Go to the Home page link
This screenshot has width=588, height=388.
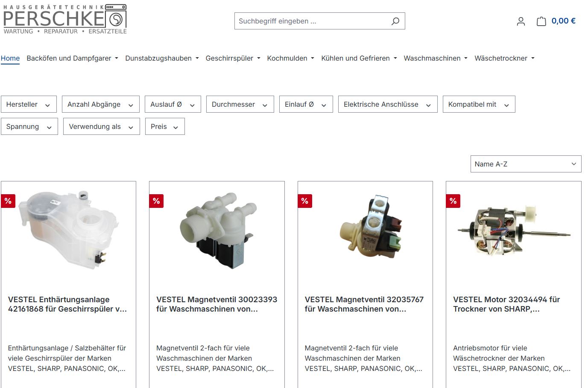click(10, 58)
